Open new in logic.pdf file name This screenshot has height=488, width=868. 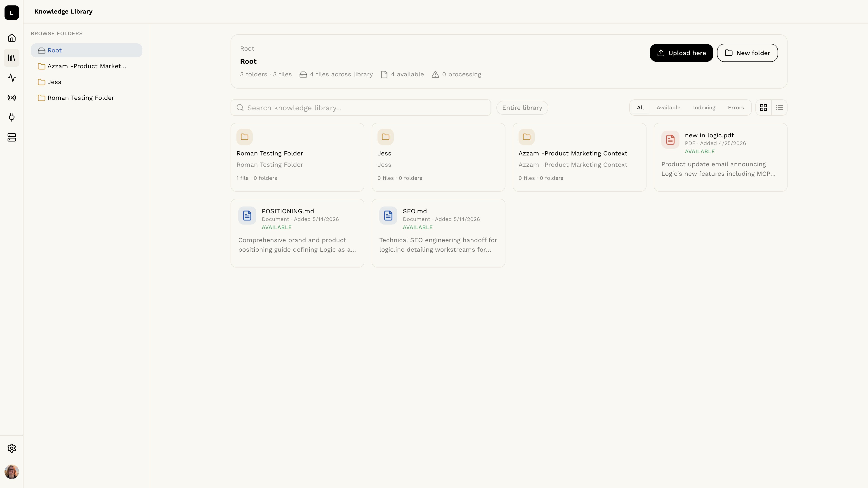[709, 135]
